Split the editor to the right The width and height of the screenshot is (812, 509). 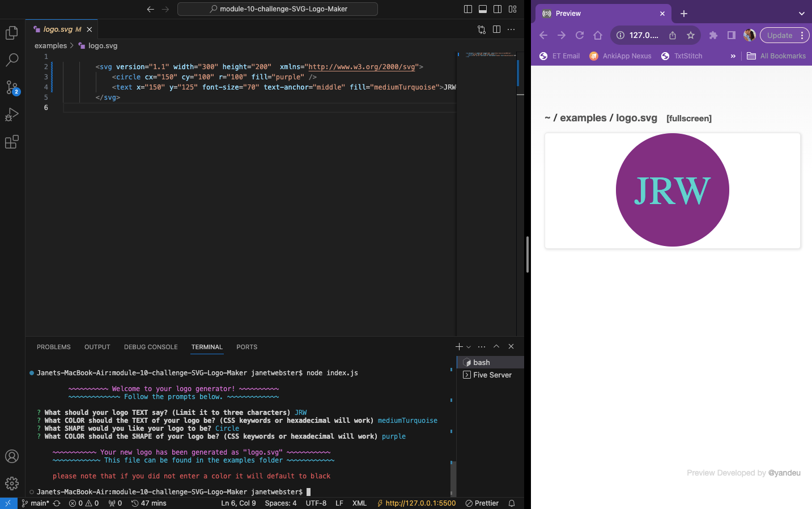(497, 29)
